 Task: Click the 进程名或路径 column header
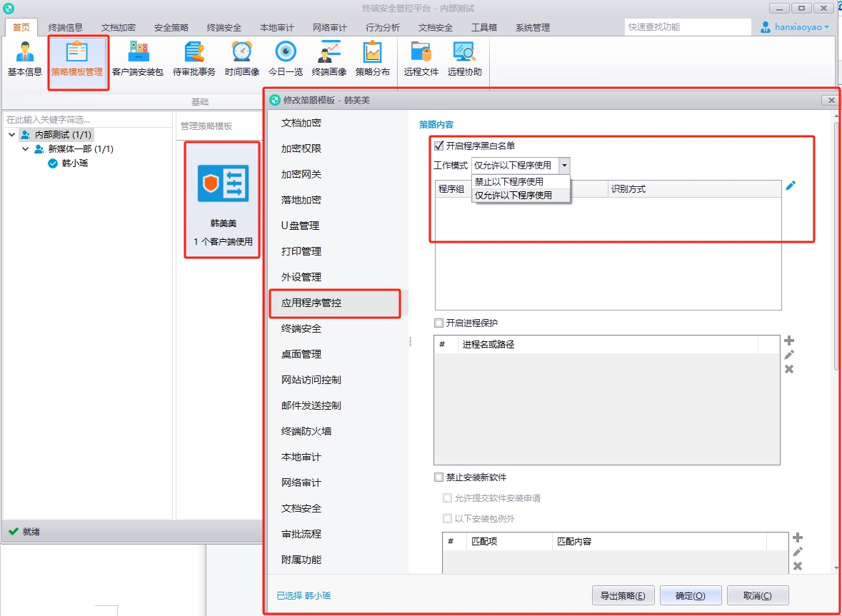click(607, 345)
